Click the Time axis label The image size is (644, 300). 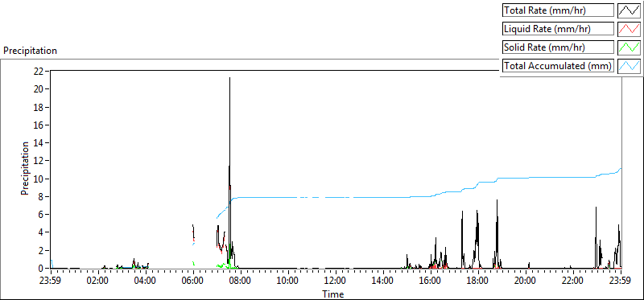pos(333,294)
